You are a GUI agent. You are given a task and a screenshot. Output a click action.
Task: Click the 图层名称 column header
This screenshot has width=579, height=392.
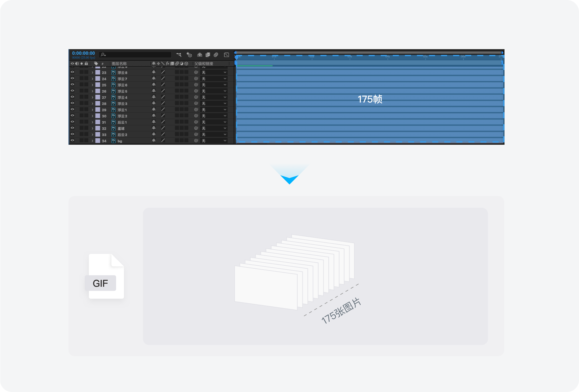[x=119, y=64]
